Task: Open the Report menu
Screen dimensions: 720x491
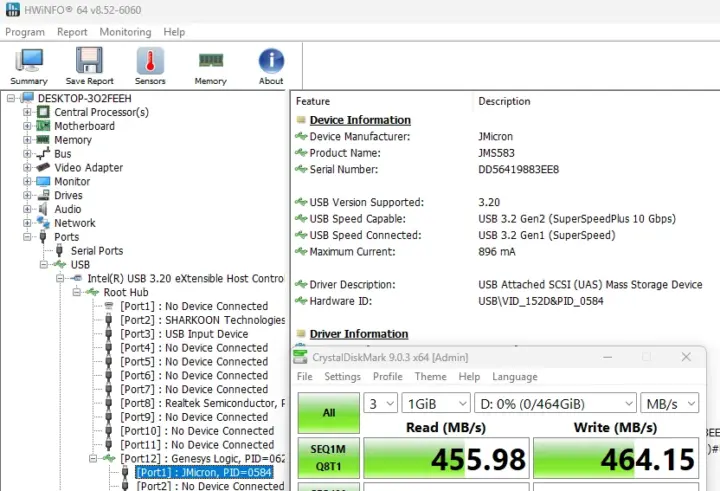Action: 72,32
